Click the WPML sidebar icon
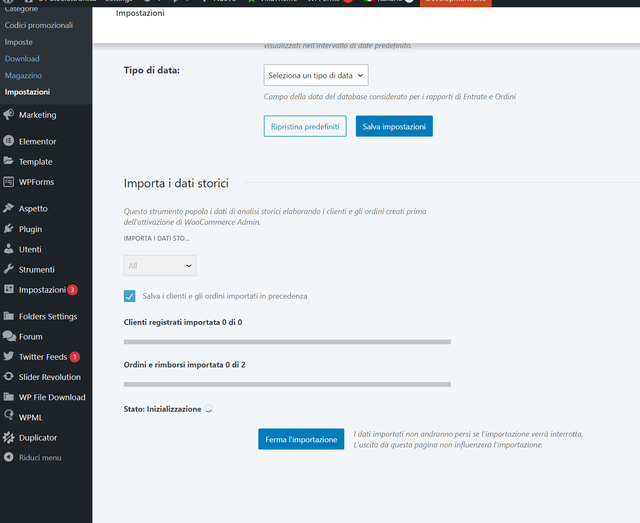 [x=9, y=416]
